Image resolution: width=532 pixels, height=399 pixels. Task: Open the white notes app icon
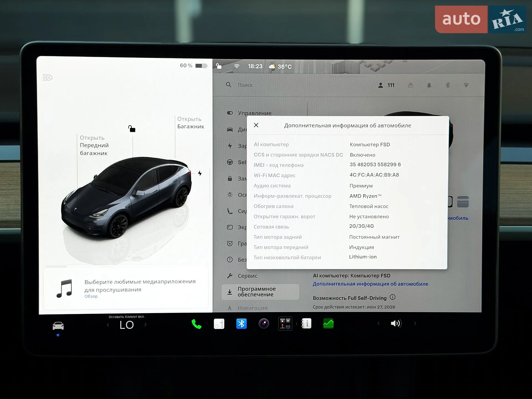tap(219, 324)
